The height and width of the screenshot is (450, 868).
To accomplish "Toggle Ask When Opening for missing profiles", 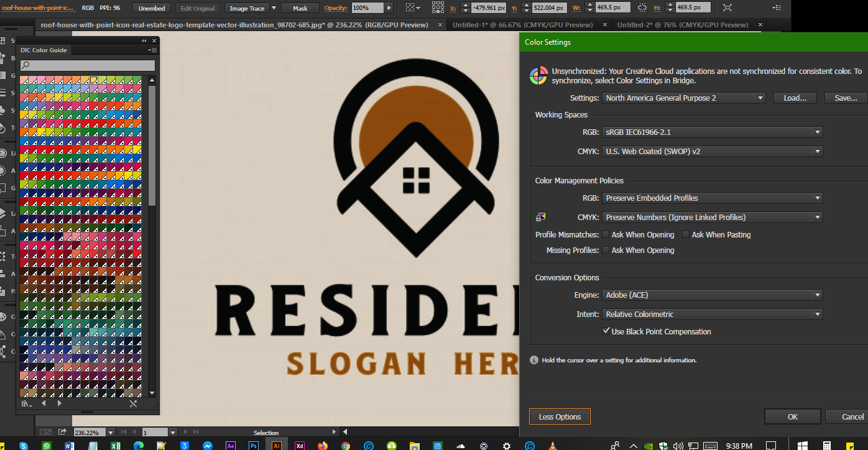I will tap(606, 250).
